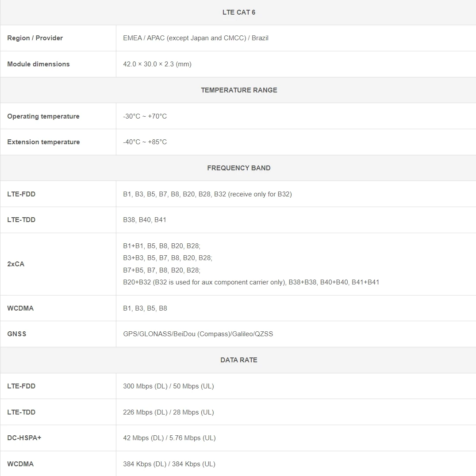
Task: Select the LTE-TDD label beside "B38, B40, B41"
Action: point(21,220)
